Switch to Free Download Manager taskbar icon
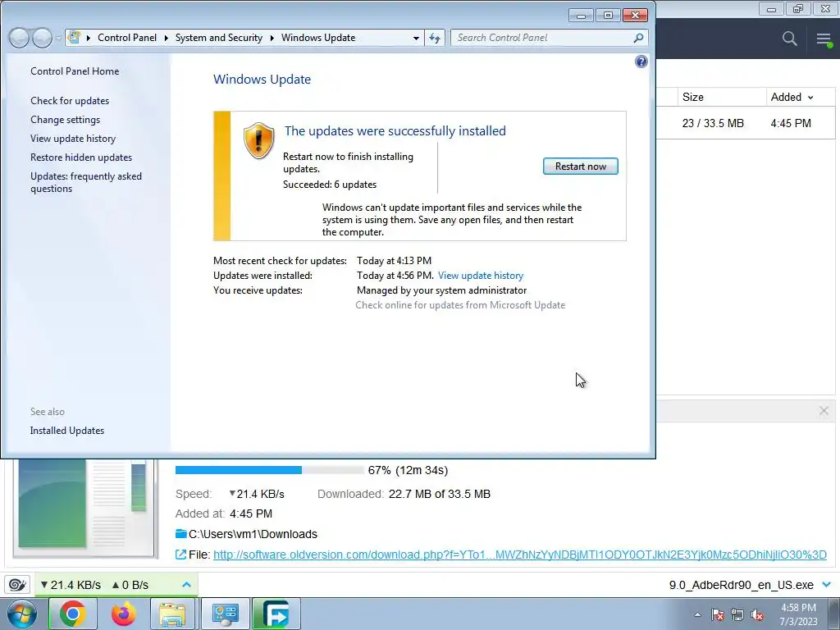This screenshot has width=840, height=630. (276, 614)
